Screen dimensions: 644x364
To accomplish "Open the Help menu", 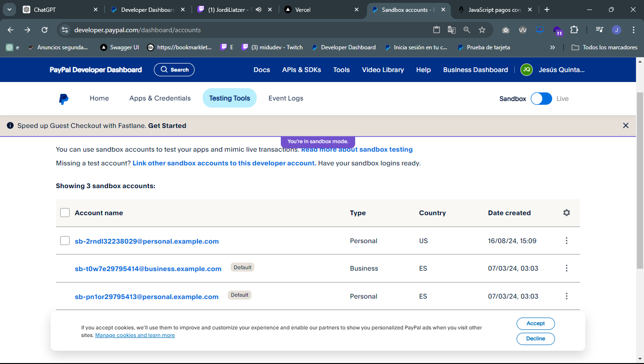I will pos(423,70).
